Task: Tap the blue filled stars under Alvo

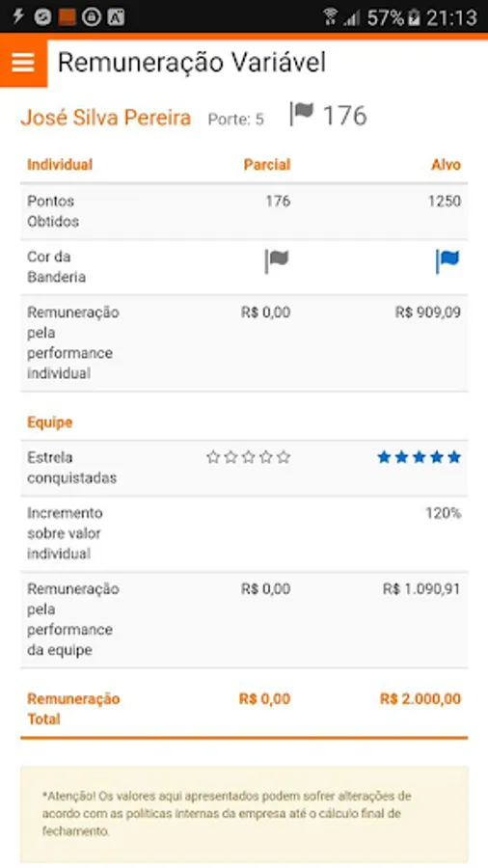Action: [x=419, y=457]
